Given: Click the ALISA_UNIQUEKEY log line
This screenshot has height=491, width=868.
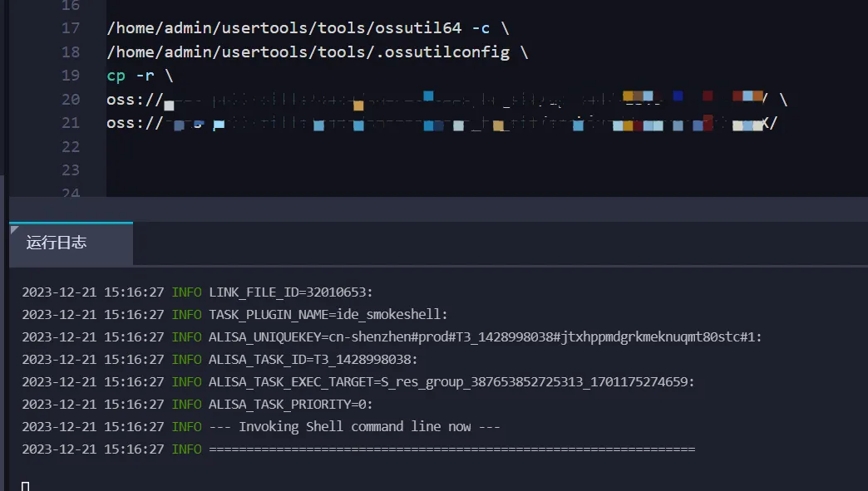Looking at the screenshot, I should [x=392, y=337].
